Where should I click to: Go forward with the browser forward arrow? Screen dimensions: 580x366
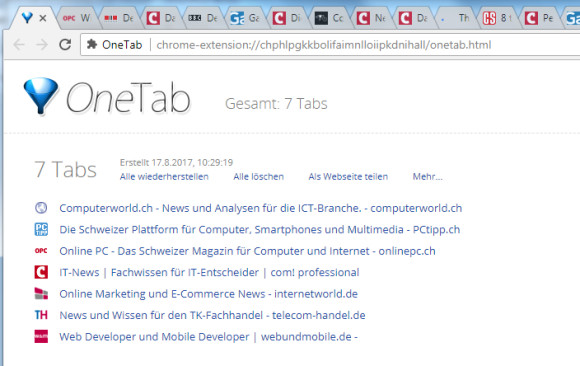click(x=42, y=45)
